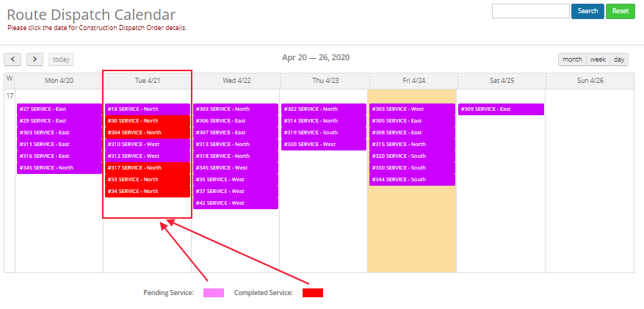Open #316 SERVICE - East event
The width and height of the screenshot is (644, 309).
tap(59, 156)
